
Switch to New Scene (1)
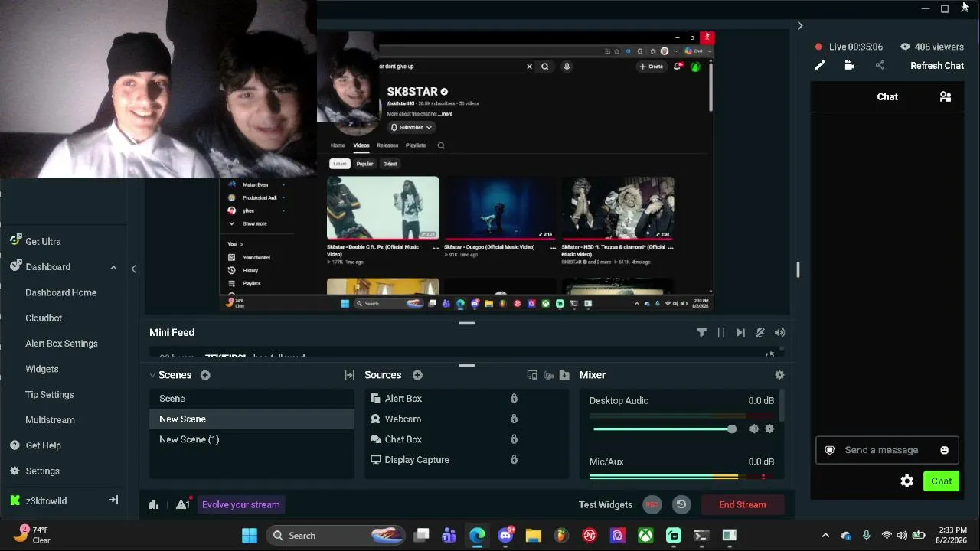252,439
